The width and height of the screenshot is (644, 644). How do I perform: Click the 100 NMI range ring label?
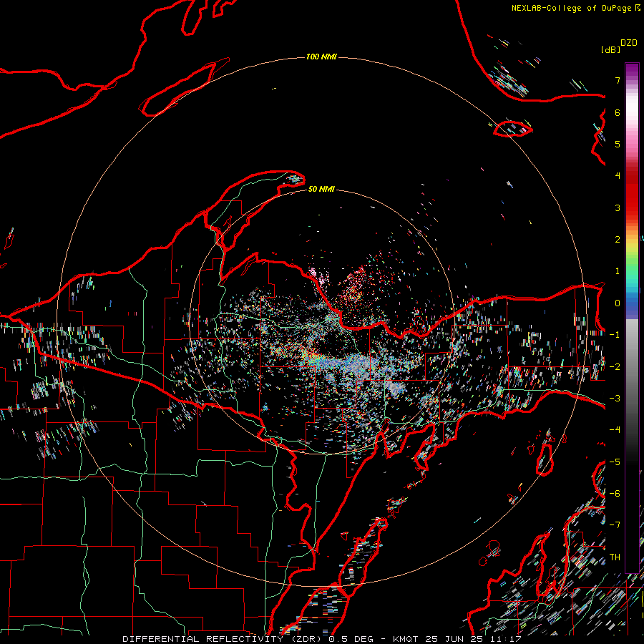click(x=321, y=57)
